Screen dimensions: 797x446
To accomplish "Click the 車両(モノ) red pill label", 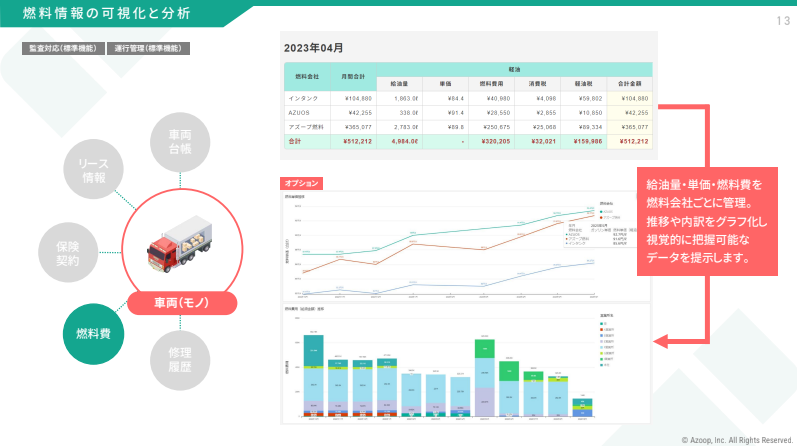I will click(180, 302).
